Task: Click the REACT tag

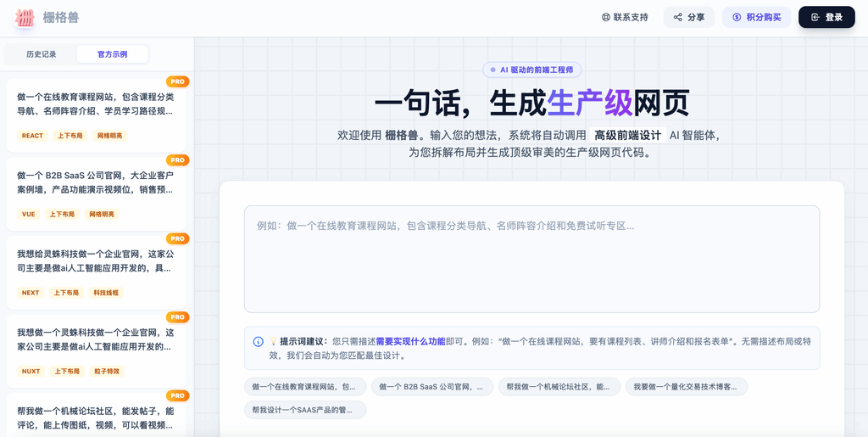Action: 33,136
